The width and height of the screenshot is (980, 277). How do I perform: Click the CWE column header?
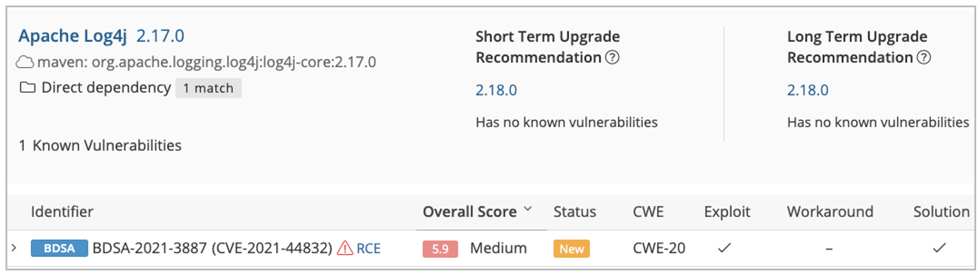click(648, 212)
